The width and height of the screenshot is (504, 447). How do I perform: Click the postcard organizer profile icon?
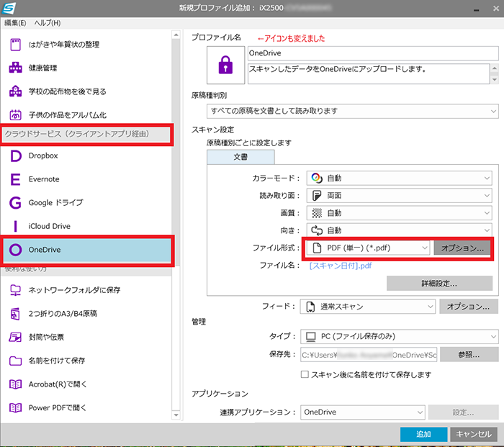coord(15,45)
